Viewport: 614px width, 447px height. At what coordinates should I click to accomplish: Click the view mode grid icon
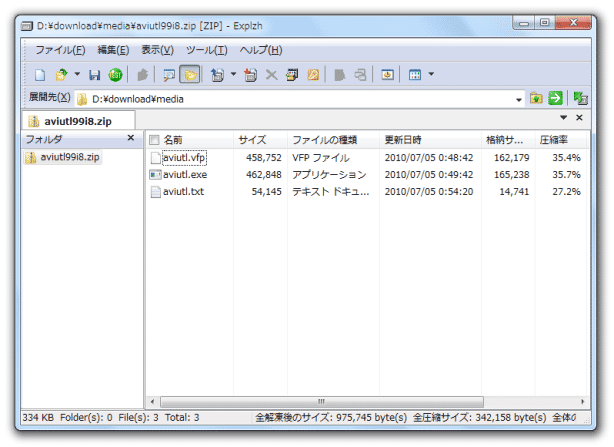pyautogui.click(x=415, y=74)
